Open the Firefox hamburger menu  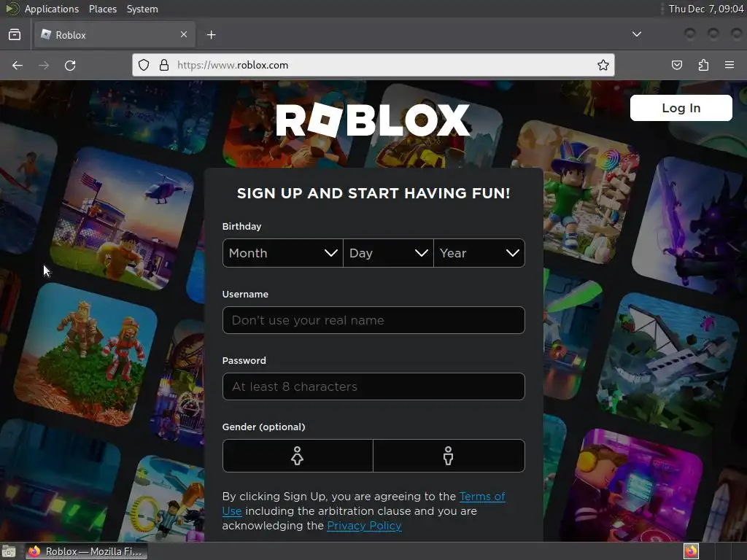pyautogui.click(x=729, y=65)
